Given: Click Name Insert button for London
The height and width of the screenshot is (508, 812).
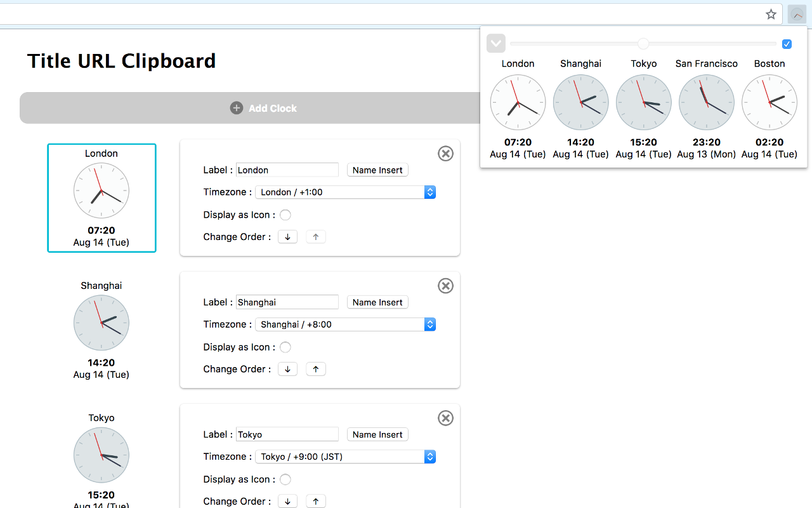Looking at the screenshot, I should coord(377,170).
